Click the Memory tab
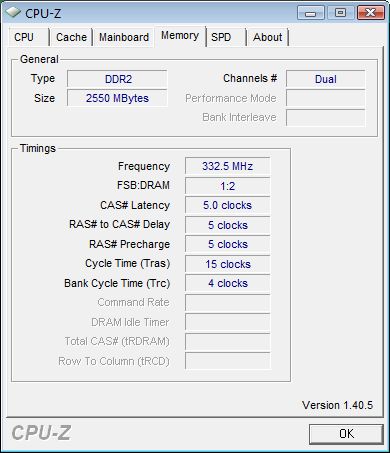Viewport: 390px width, 453px height. tap(180, 35)
